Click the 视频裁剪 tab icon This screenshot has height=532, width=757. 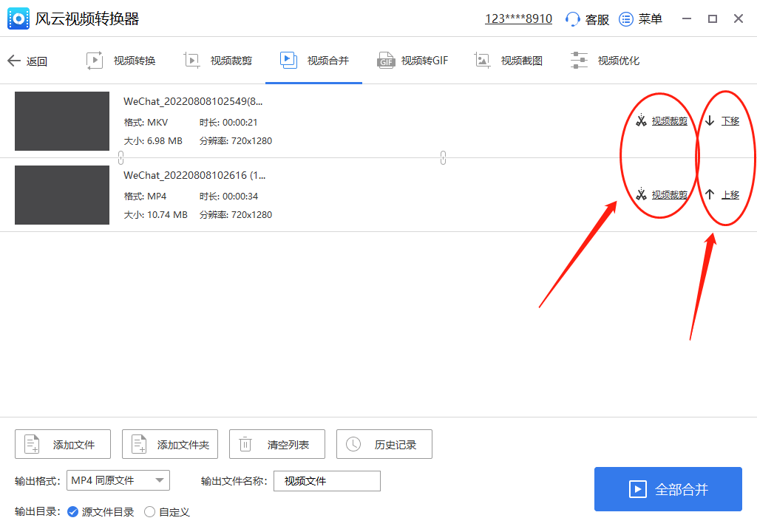191,61
